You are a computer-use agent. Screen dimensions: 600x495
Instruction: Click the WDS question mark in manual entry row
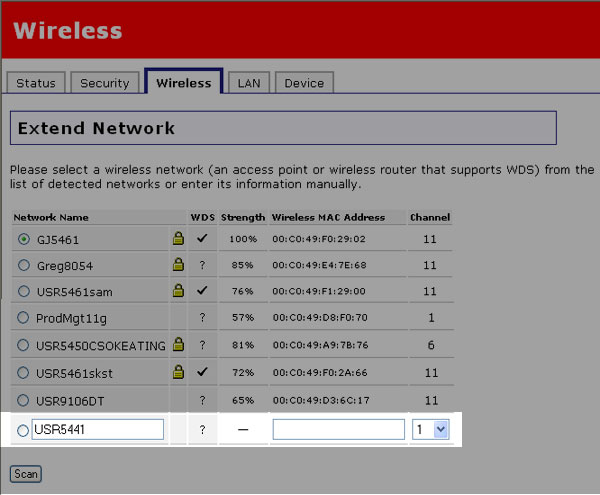[x=202, y=430]
